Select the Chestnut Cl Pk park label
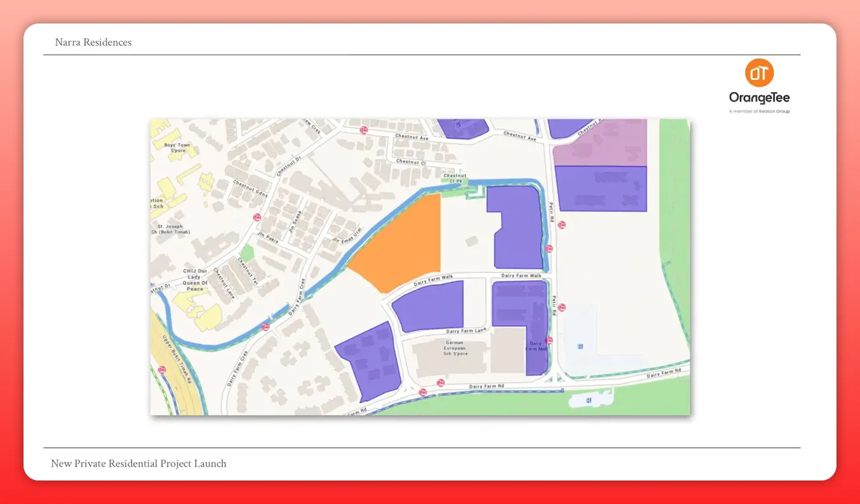The width and height of the screenshot is (860, 504). click(455, 178)
